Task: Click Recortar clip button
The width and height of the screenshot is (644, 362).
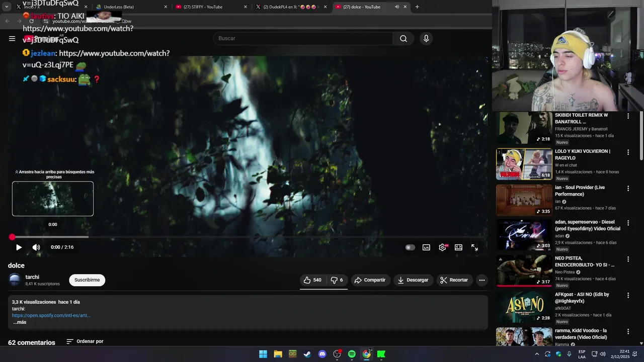Action: coord(454,280)
